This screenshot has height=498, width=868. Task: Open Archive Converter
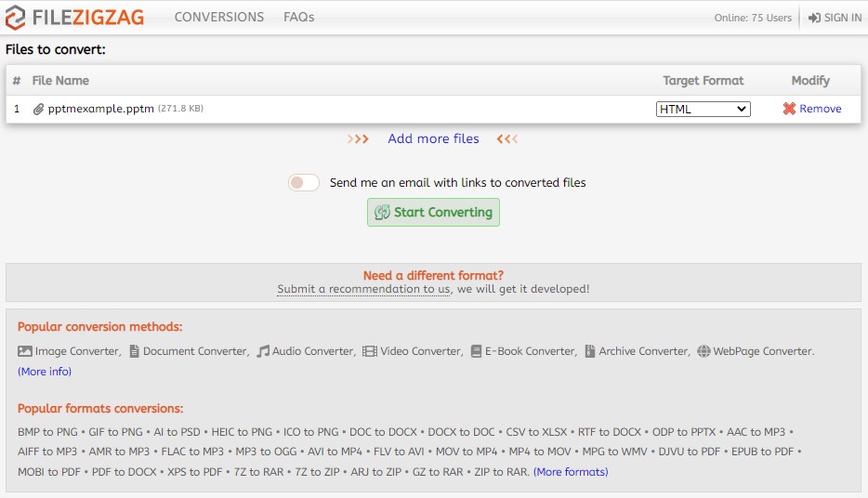(644, 351)
